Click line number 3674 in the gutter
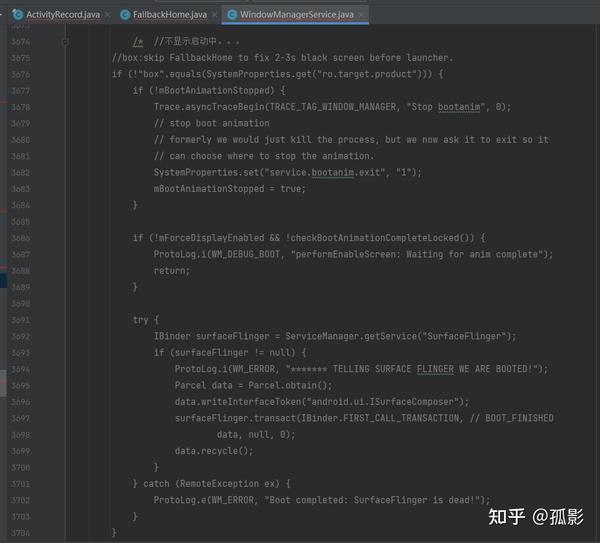This screenshot has height=543, width=600. point(20,42)
